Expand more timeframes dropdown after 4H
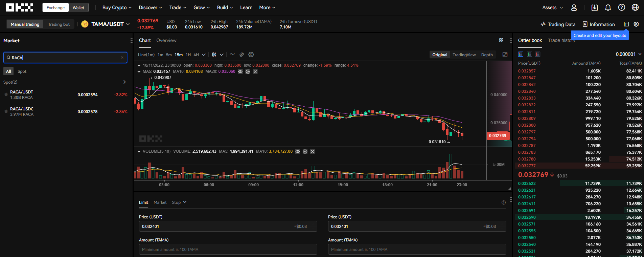 tap(204, 55)
